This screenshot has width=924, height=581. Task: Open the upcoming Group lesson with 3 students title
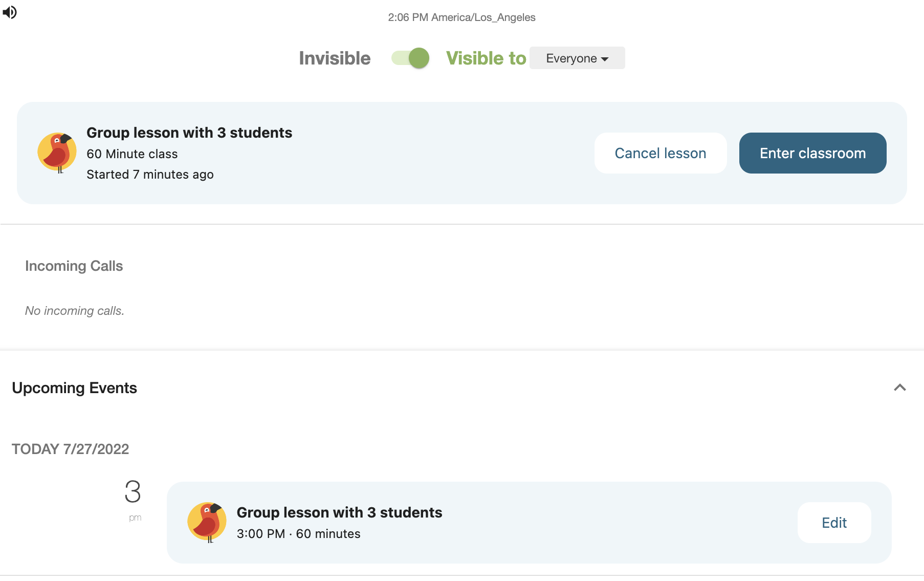pyautogui.click(x=339, y=512)
